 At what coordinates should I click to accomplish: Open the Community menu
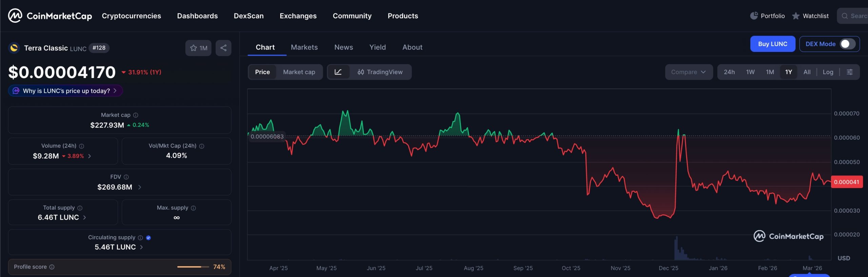point(352,16)
